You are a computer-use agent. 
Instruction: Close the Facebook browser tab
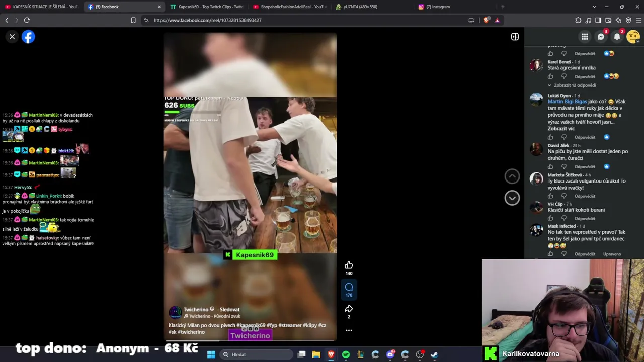(x=159, y=7)
